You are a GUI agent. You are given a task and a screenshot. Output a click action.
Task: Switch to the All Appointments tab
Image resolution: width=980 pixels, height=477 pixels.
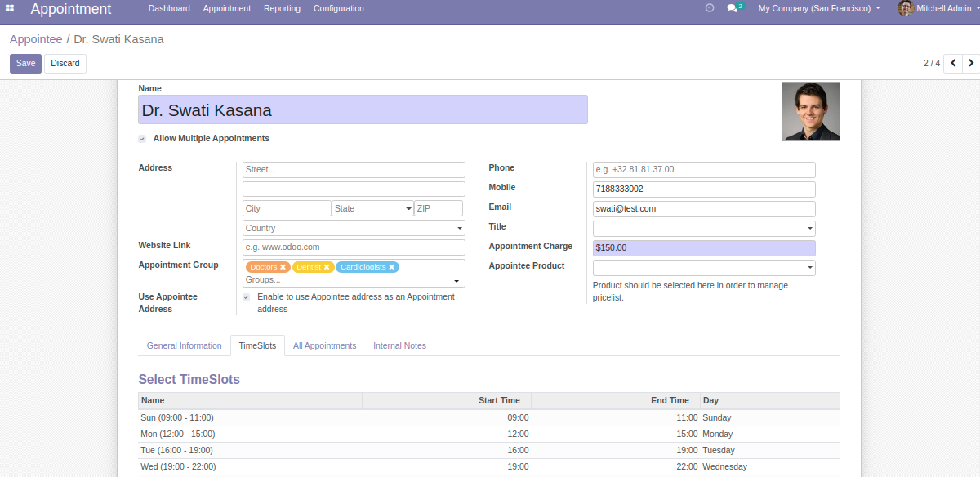(x=324, y=345)
